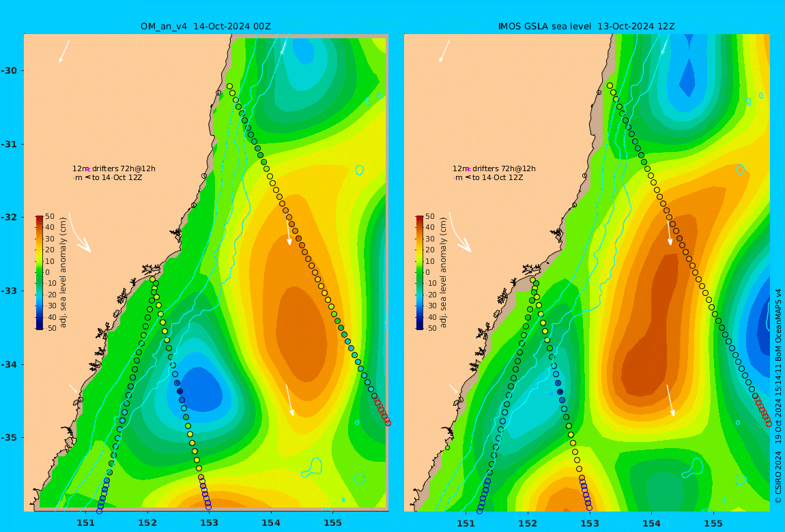The height and width of the screenshot is (532, 785).
Task: Select the -33 latitude axis label
Action: click(x=8, y=291)
